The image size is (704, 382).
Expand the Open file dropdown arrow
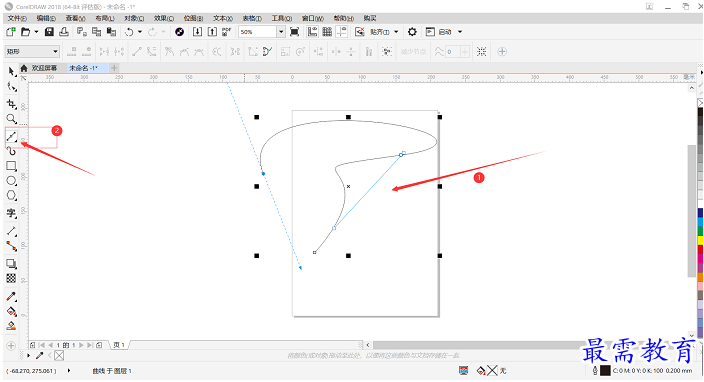[x=36, y=32]
